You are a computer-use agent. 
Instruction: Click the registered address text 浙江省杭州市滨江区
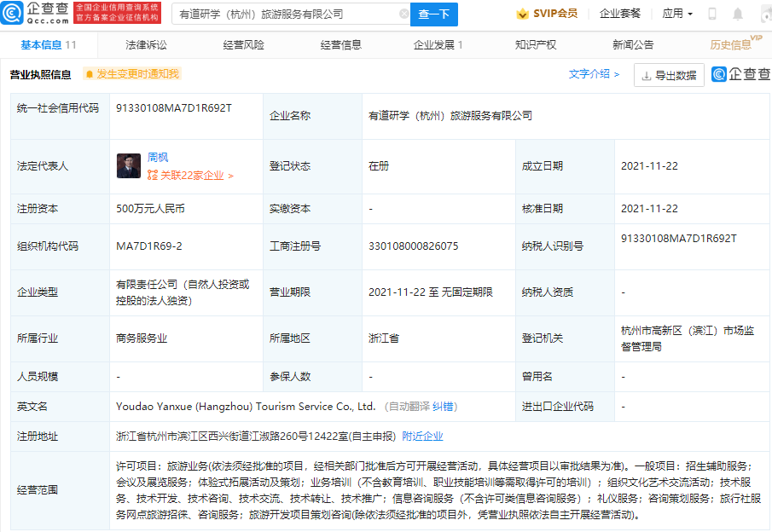256,437
